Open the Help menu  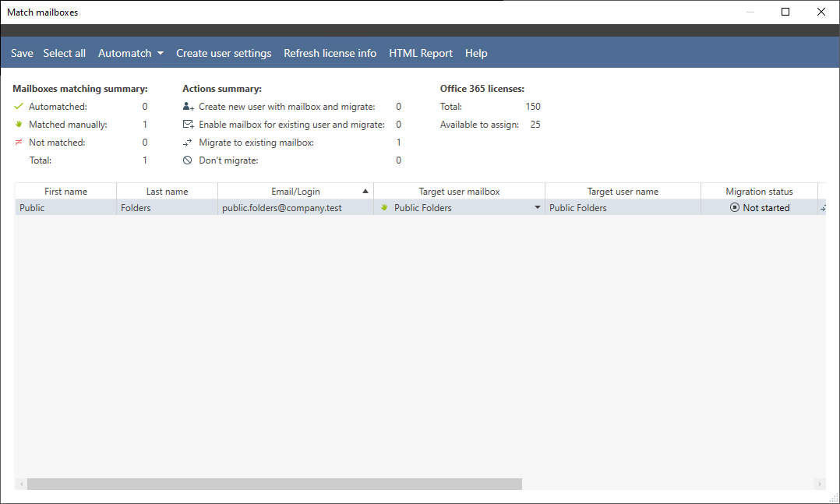pyautogui.click(x=476, y=52)
